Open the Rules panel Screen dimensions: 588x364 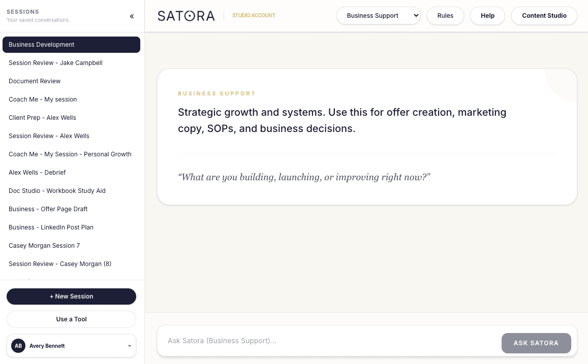click(x=445, y=16)
